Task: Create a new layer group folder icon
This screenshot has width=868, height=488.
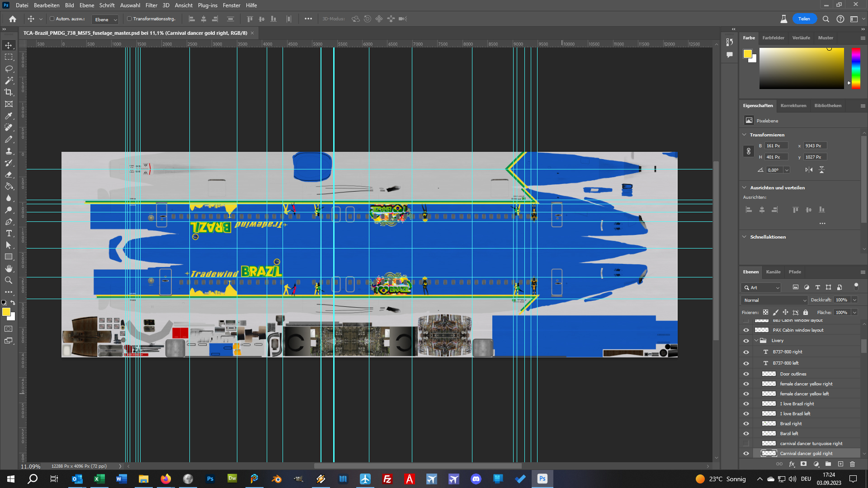Action: point(828,464)
